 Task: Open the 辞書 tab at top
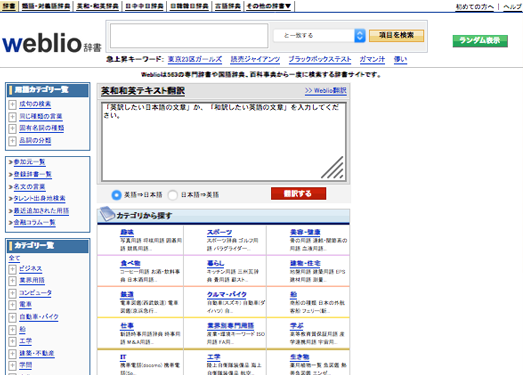9,6
